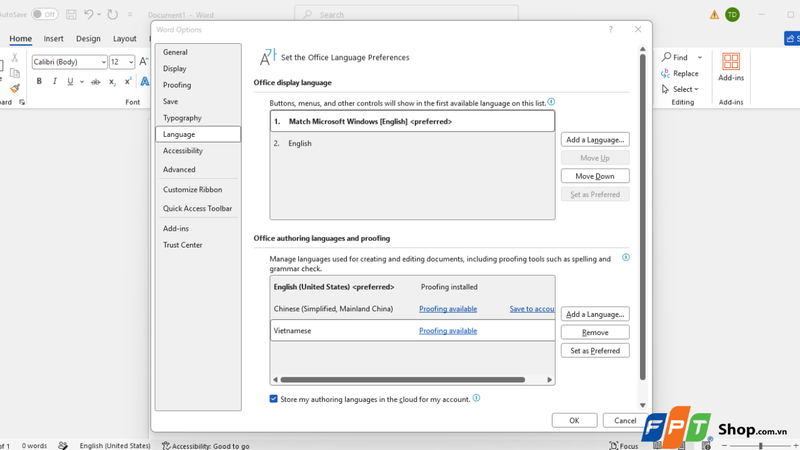Click Replace in the Editing group
The height and width of the screenshot is (450, 800).
pyautogui.click(x=680, y=73)
